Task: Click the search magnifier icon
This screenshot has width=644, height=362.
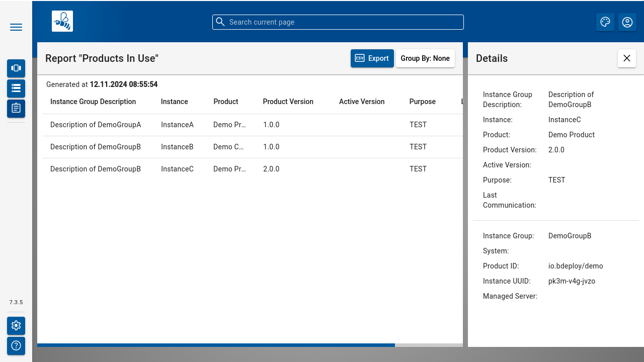Action: (x=220, y=22)
